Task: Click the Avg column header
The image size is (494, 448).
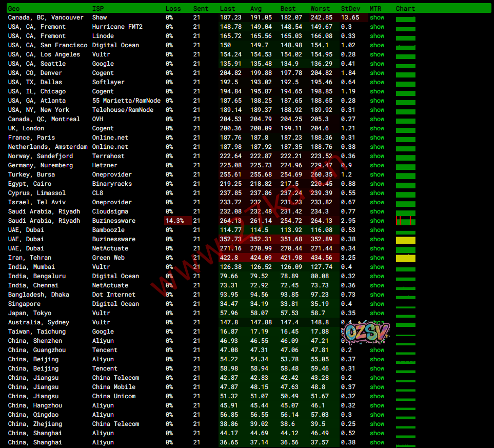Action: click(256, 9)
